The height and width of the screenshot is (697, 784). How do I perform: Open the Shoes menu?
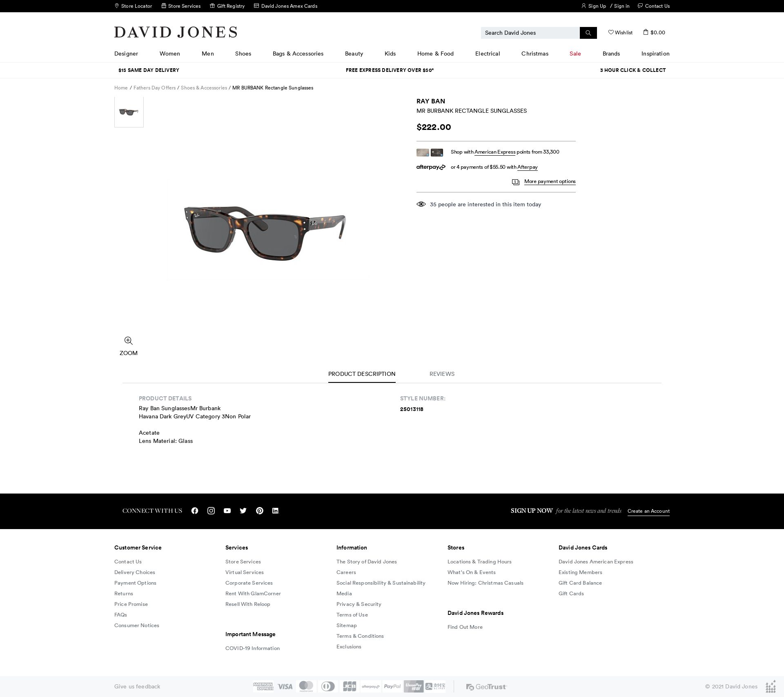click(243, 54)
